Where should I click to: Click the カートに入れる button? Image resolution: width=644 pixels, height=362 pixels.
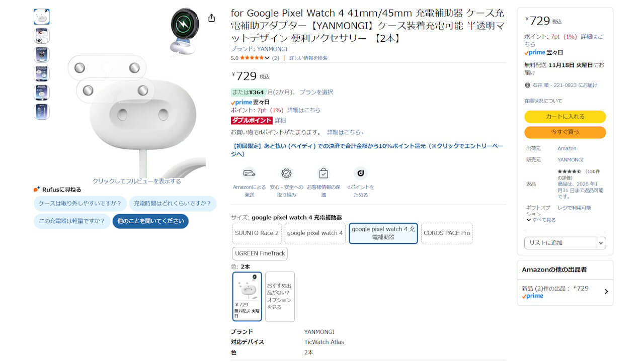[565, 116]
